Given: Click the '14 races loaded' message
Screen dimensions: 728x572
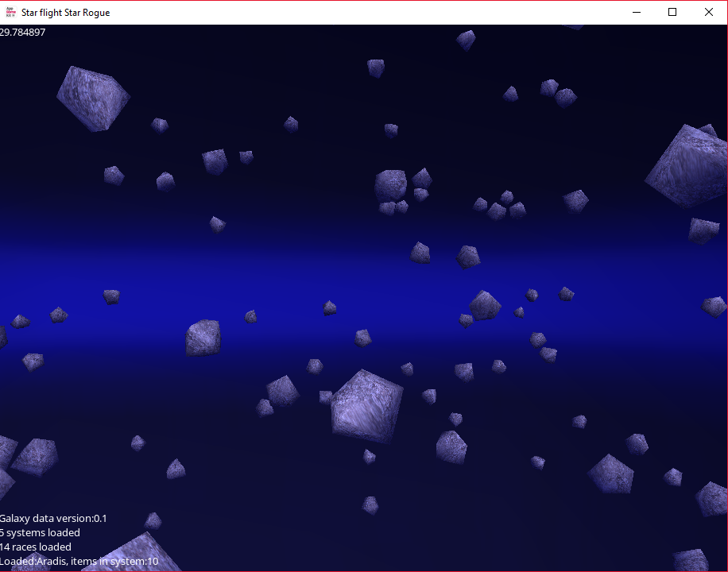Looking at the screenshot, I should (36, 547).
